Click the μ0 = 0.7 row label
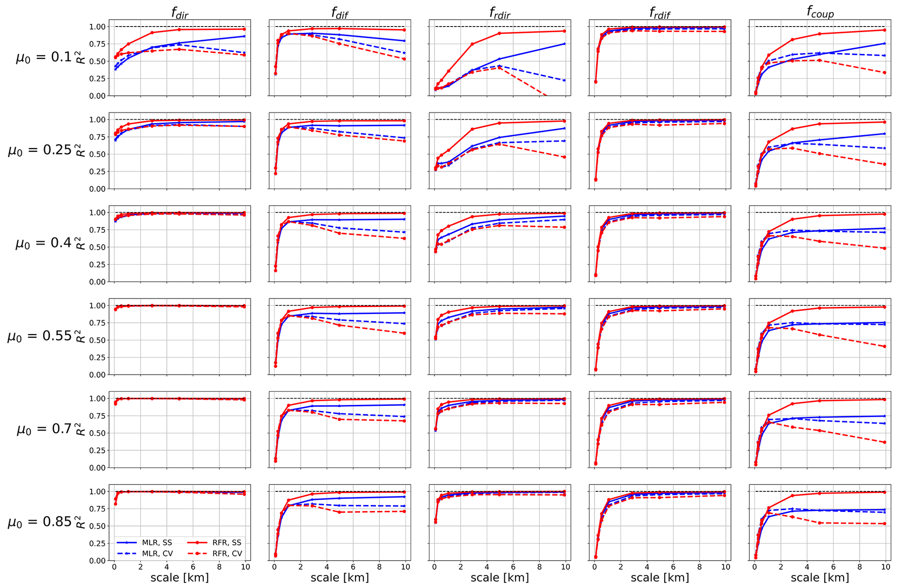This screenshot has height=588, width=899. click(x=43, y=429)
